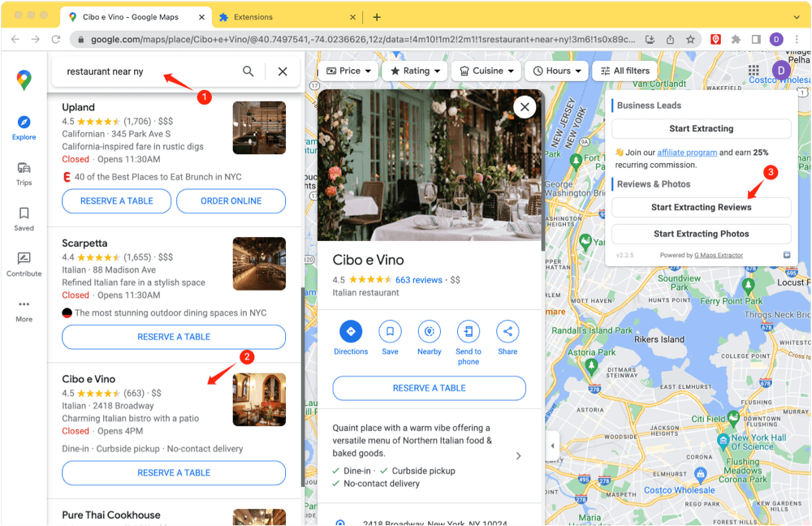812x526 pixels.
Task: Click the Scarpetta restaurant thumbnail
Action: (259, 264)
